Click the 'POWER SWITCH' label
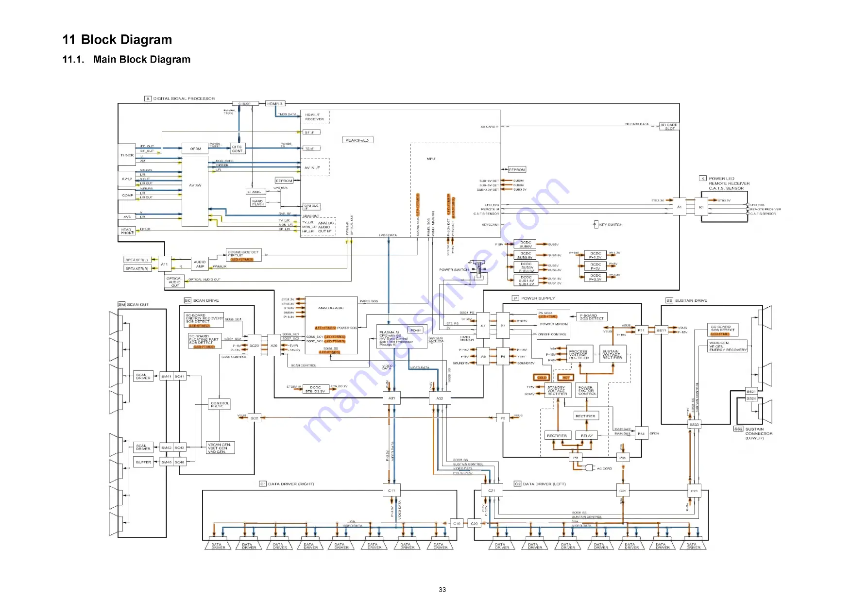The height and width of the screenshot is (613, 868). point(454,270)
